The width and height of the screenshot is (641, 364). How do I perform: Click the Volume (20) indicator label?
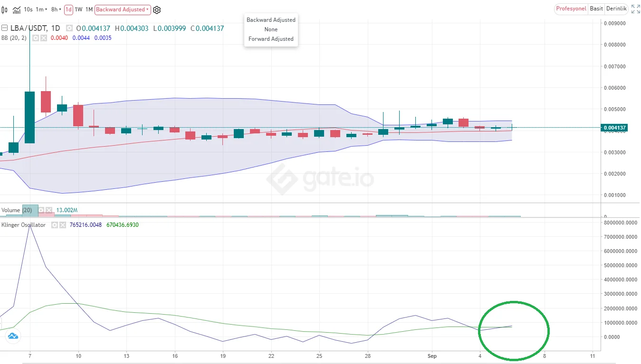coord(17,210)
